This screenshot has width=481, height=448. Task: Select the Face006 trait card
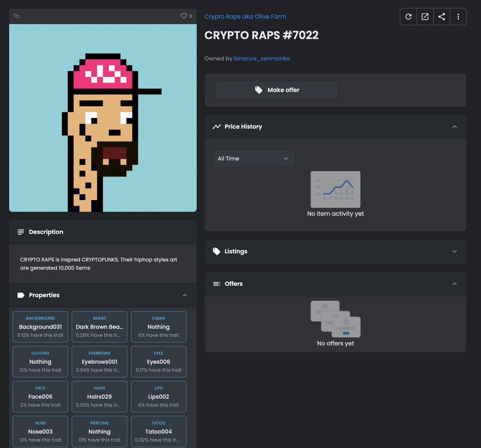click(x=40, y=397)
